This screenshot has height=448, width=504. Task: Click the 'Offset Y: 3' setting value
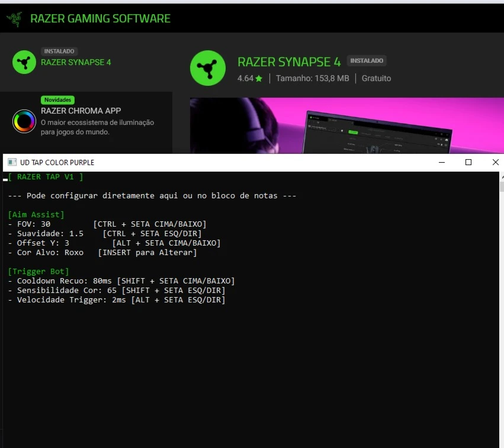coord(43,243)
